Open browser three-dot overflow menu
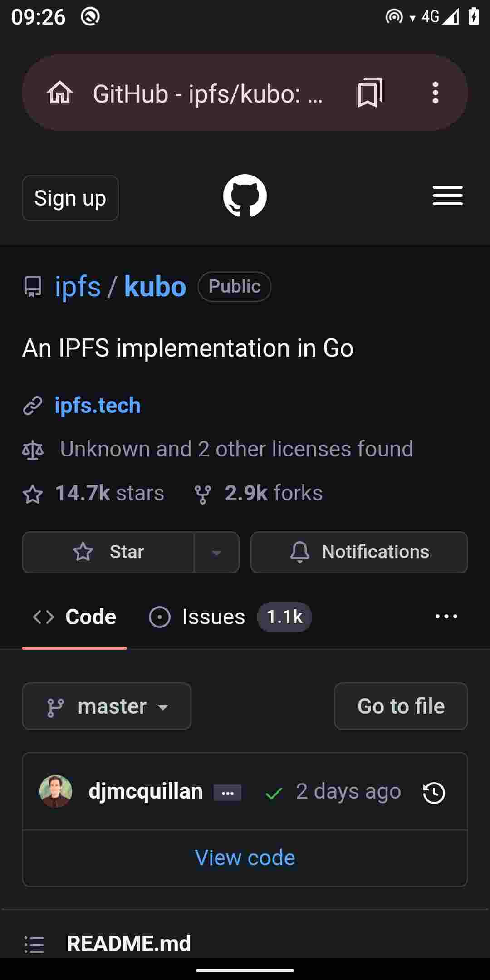 436,93
